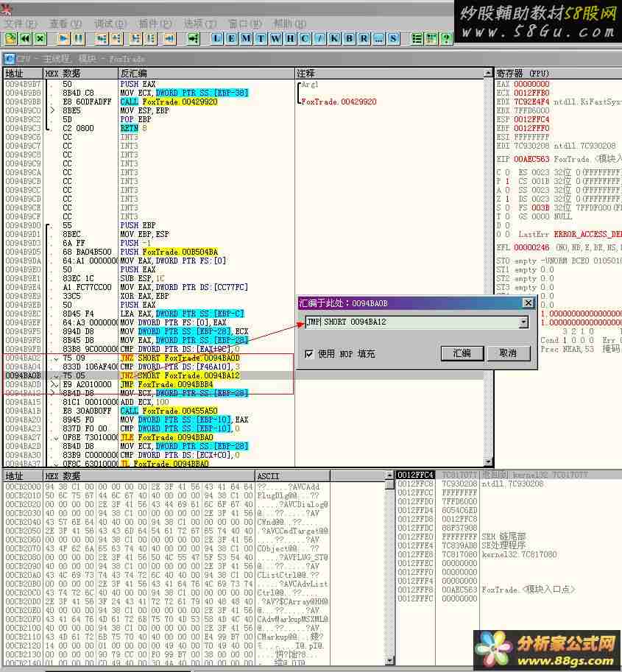Select stack address 0012FFC4 in stack pane
The height and width of the screenshot is (672, 622).
[x=415, y=475]
